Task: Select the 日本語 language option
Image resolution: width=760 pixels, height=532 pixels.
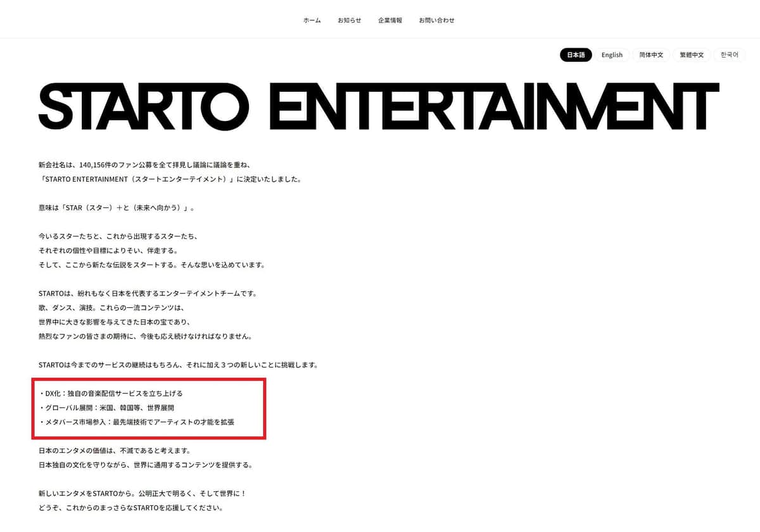Action: pos(575,55)
